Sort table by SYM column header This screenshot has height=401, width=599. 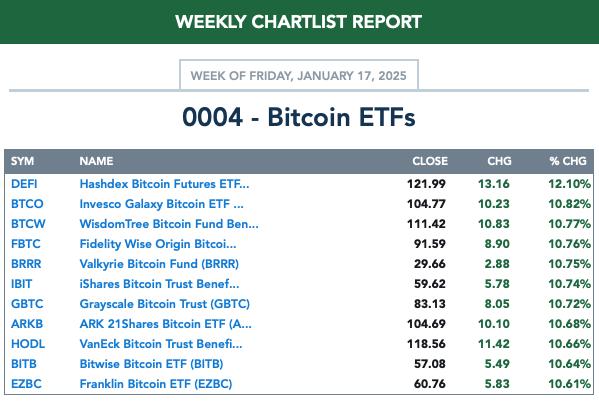[23, 161]
